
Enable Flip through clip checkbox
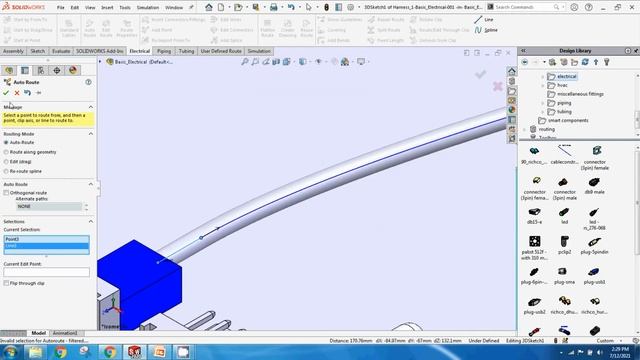coord(6,283)
